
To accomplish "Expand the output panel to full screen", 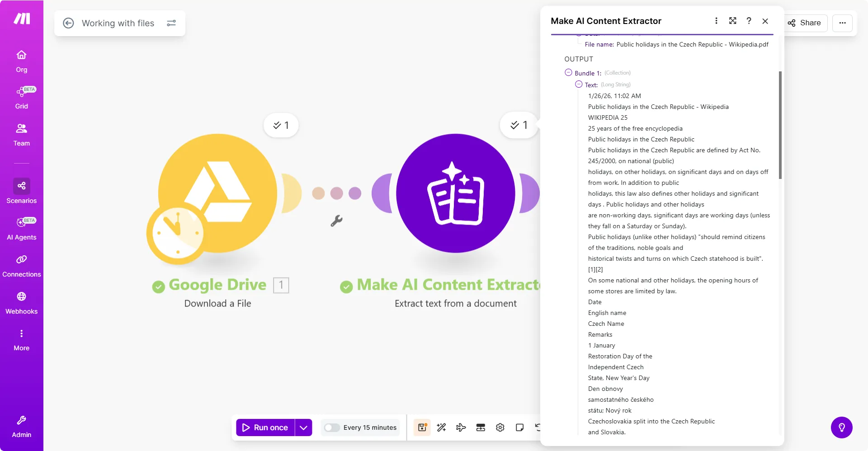I will (733, 21).
